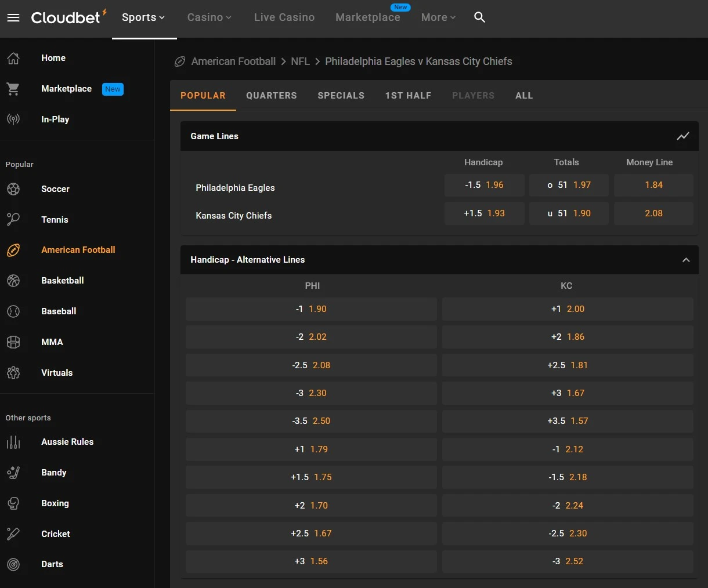Switch to the SPECIALS tab
708x588 pixels.
click(341, 96)
